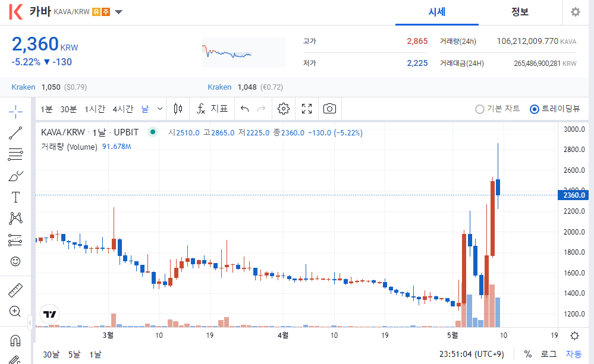Image resolution: width=594 pixels, height=364 pixels.
Task: Open the Fibonacci lines tool
Action: point(15,154)
